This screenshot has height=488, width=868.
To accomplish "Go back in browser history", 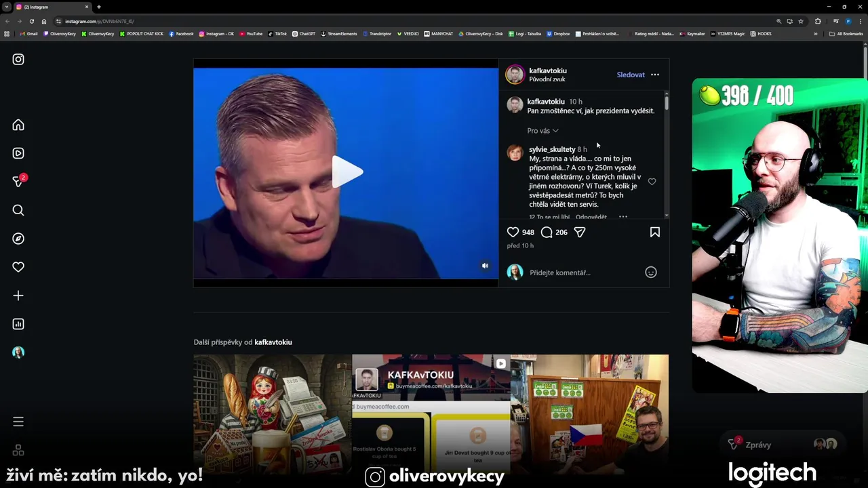I will pos(7,21).
